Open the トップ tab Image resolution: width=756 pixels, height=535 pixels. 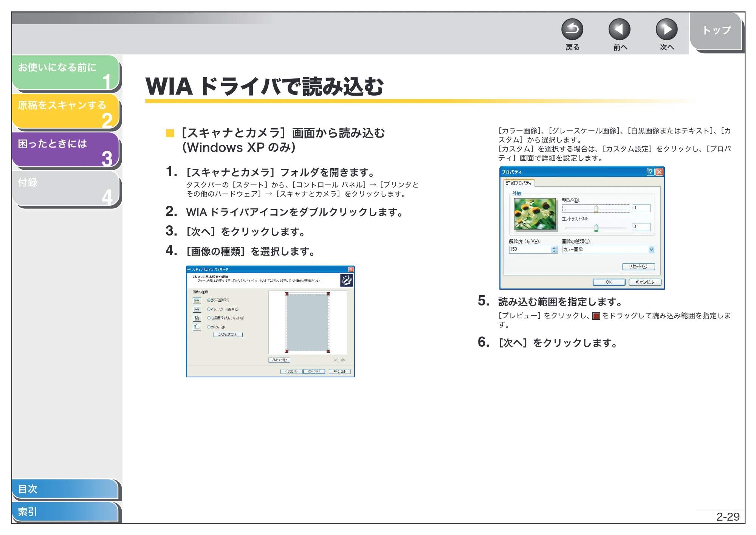tap(716, 31)
